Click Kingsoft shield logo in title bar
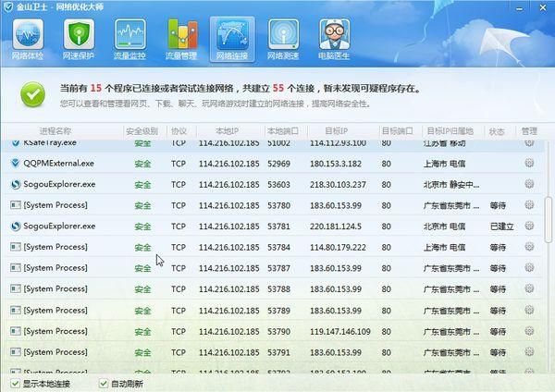 tap(7, 6)
